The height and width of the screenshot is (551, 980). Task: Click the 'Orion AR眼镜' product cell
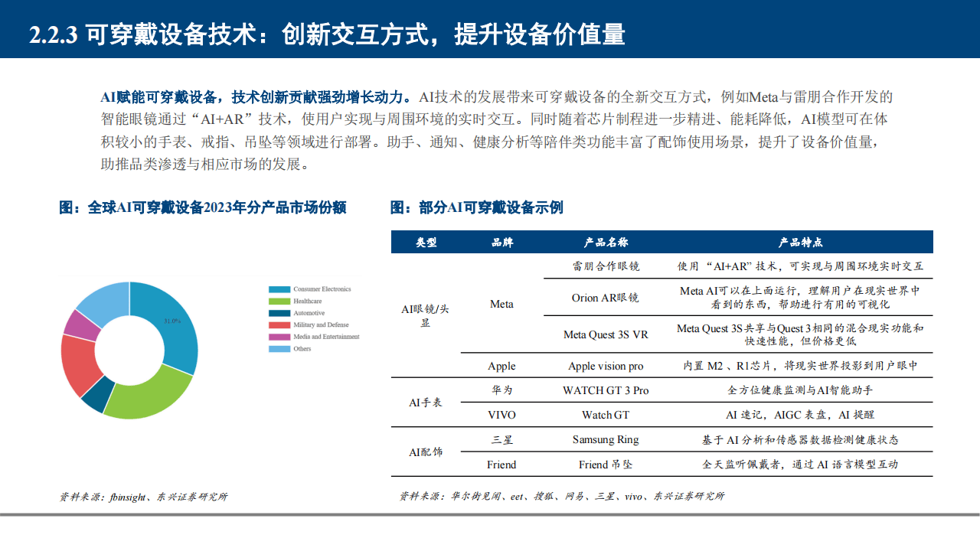click(x=605, y=297)
